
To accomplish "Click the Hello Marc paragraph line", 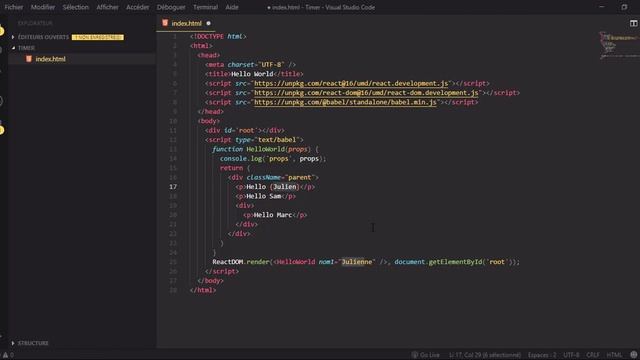I will pos(275,215).
